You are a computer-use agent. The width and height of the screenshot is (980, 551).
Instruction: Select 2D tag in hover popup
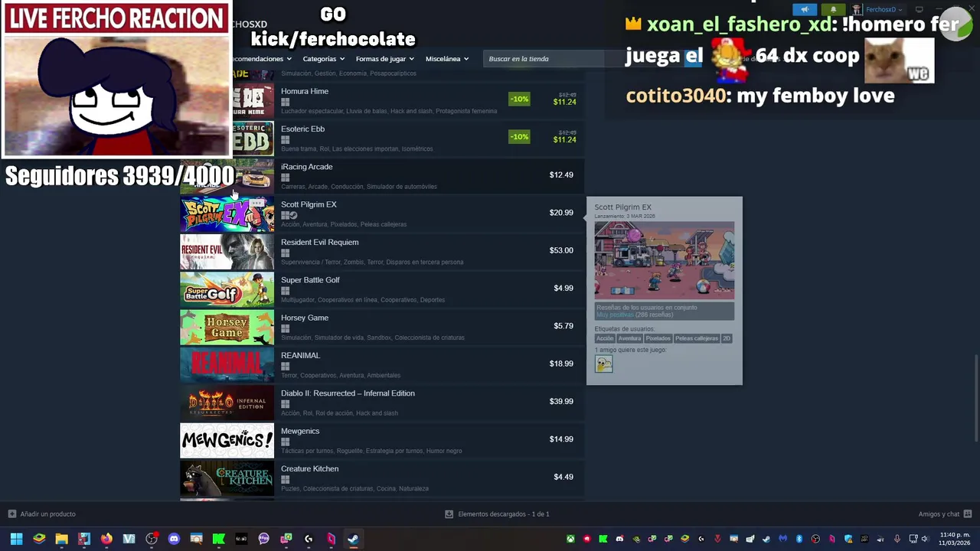click(727, 338)
